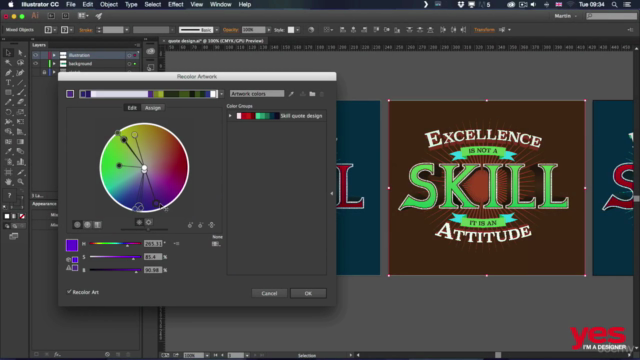Viewport: 640px width, 360px height.
Task: Click the hue H slider track
Action: point(115,244)
